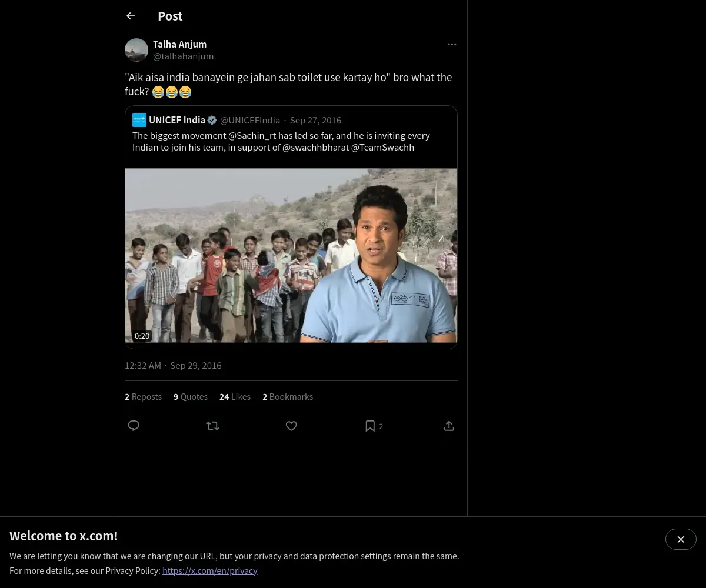The height and width of the screenshot is (588, 706).
Task: Click the reply speech bubble icon
Action: [134, 426]
